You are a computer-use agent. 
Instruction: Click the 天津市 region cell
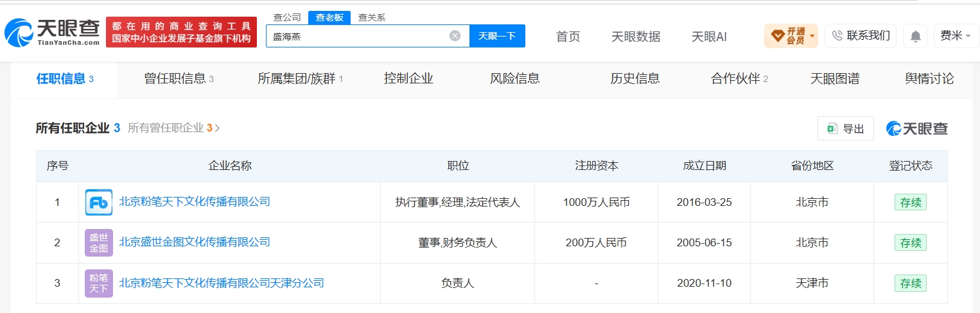[812, 283]
